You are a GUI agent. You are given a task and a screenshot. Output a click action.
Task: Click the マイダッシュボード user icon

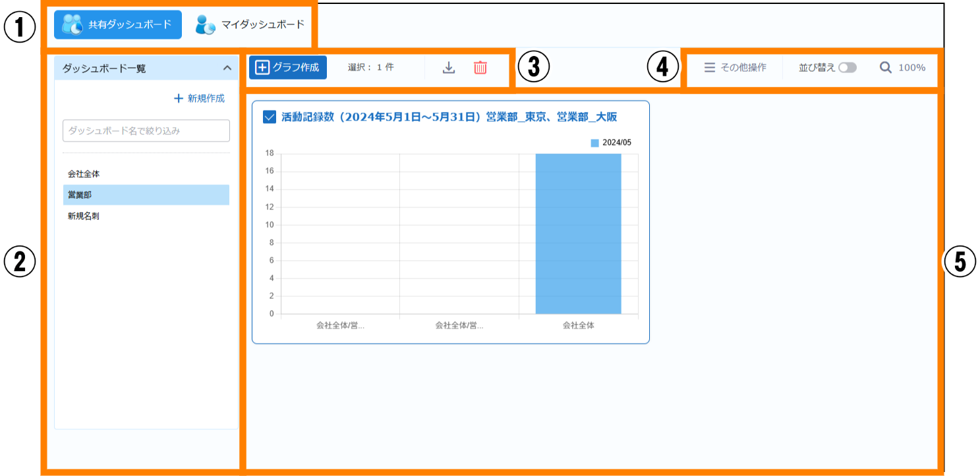tap(206, 24)
